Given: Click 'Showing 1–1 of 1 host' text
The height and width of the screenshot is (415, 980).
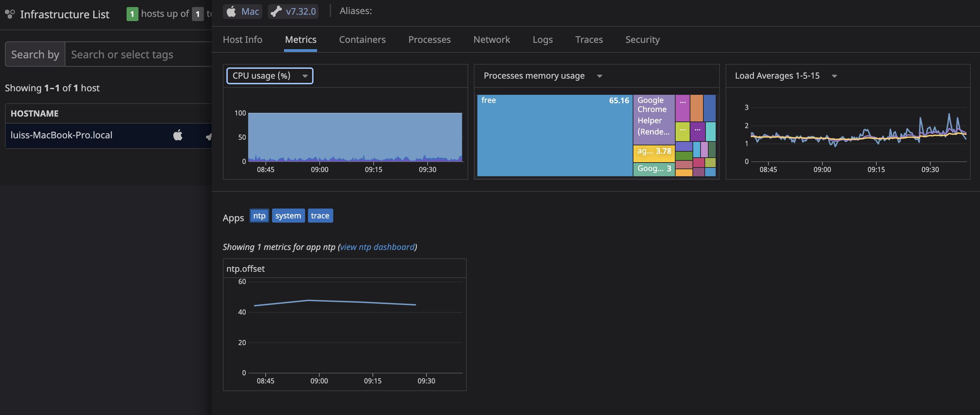Looking at the screenshot, I should [x=52, y=88].
